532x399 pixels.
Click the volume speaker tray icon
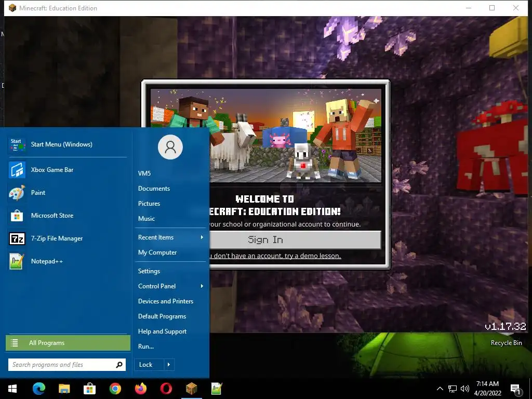pos(465,389)
